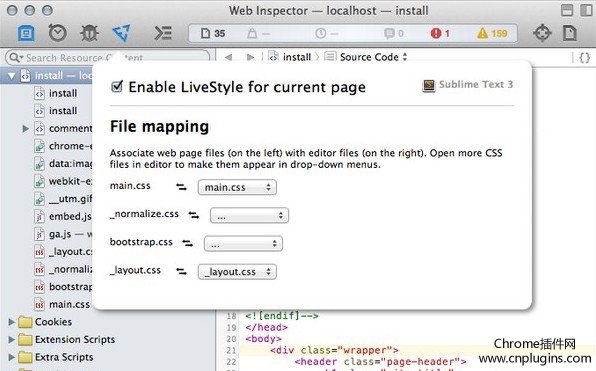The height and width of the screenshot is (371, 596).
Task: Show the console log icon
Action: (163, 33)
